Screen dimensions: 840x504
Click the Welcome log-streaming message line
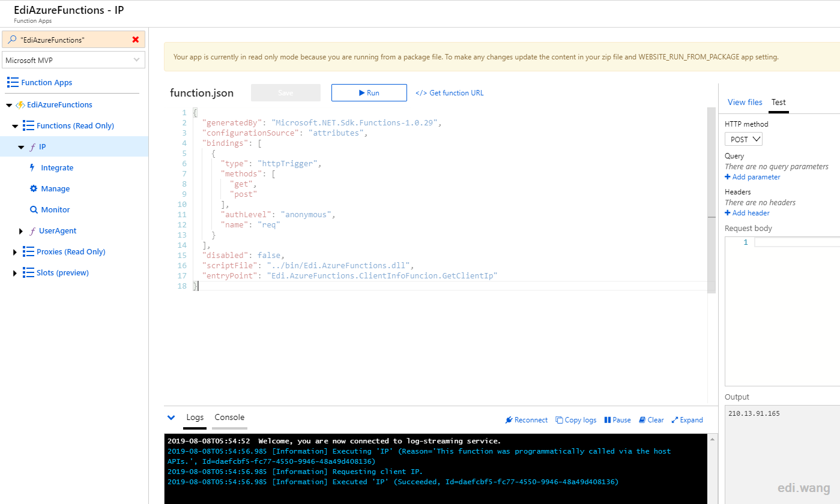point(334,441)
